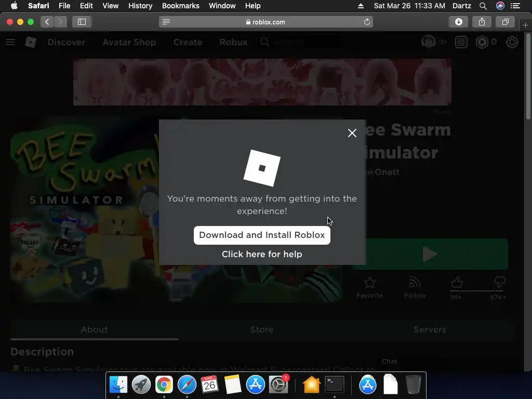The image size is (532, 399).
Task: Open the Create page
Action: point(188,42)
